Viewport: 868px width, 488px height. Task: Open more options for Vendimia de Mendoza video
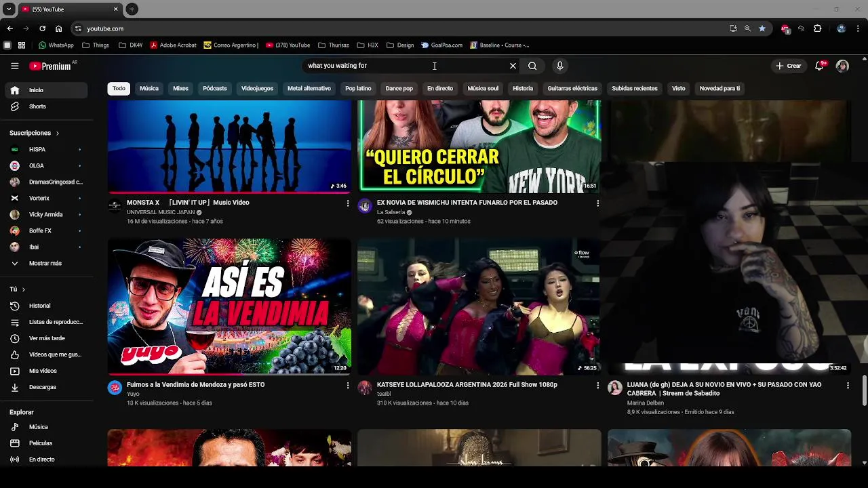[348, 385]
